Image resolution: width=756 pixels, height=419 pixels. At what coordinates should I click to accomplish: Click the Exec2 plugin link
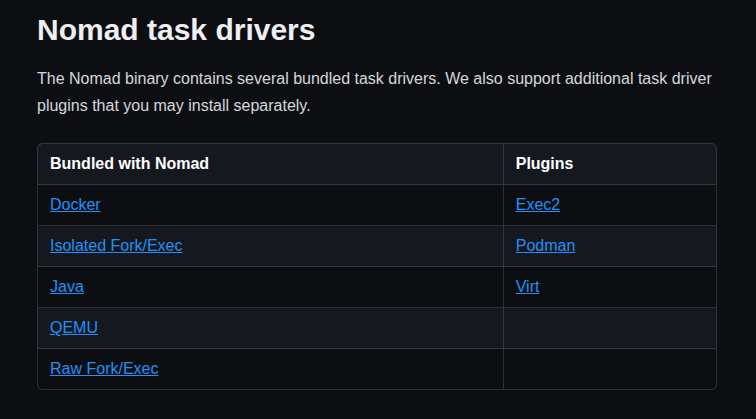[x=538, y=204]
